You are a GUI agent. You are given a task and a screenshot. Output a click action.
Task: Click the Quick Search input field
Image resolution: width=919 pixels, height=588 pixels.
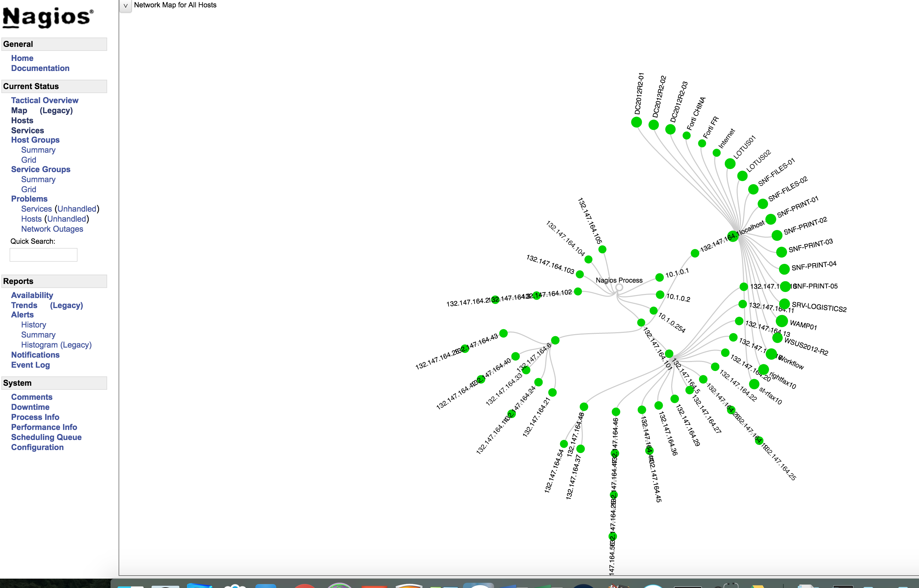pyautogui.click(x=44, y=255)
